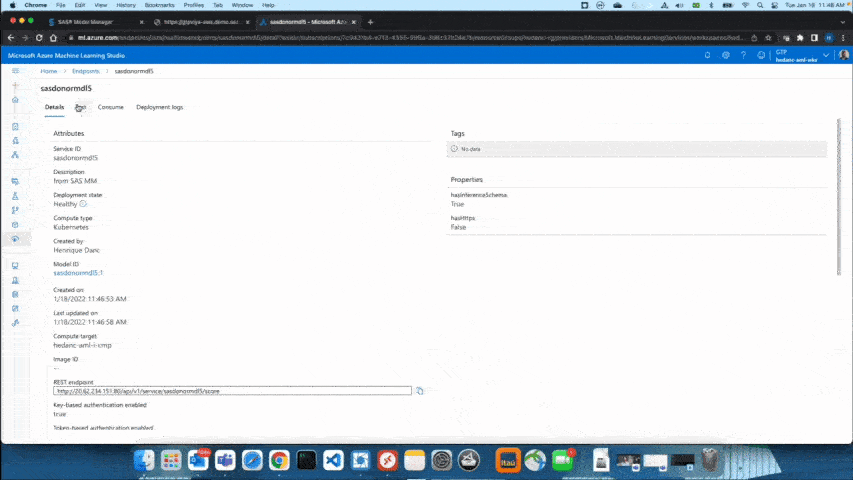Switch to the SAS Model Manager browser tab
Image resolution: width=853 pixels, height=480 pixels.
[x=95, y=22]
